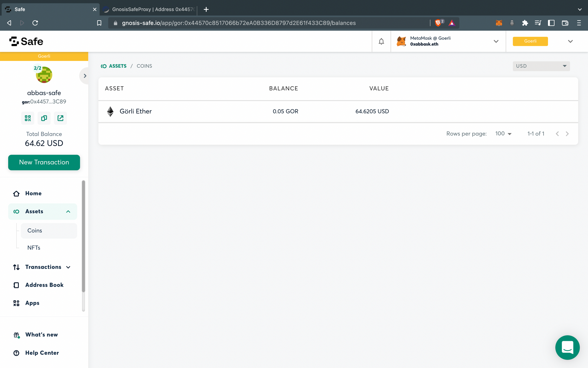Open the notifications bell
Screen dimensions: 588x368
[381, 41]
